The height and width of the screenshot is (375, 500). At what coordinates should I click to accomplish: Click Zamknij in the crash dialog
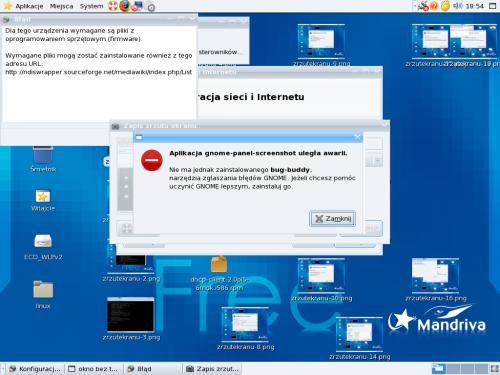point(332,219)
